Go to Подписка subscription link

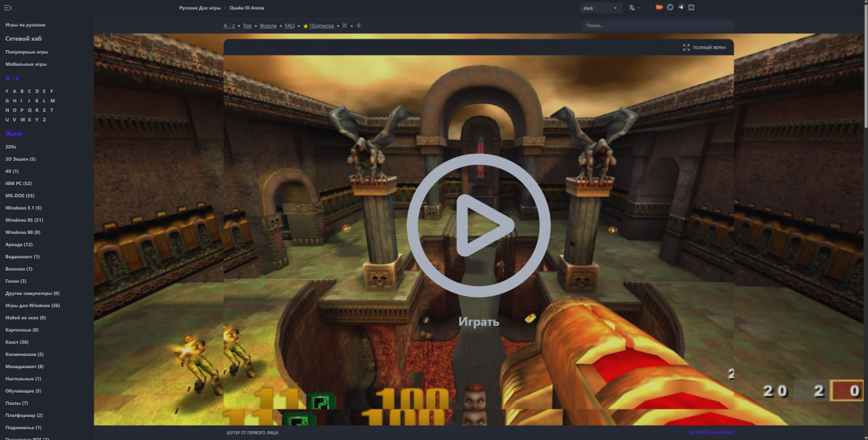click(x=321, y=26)
